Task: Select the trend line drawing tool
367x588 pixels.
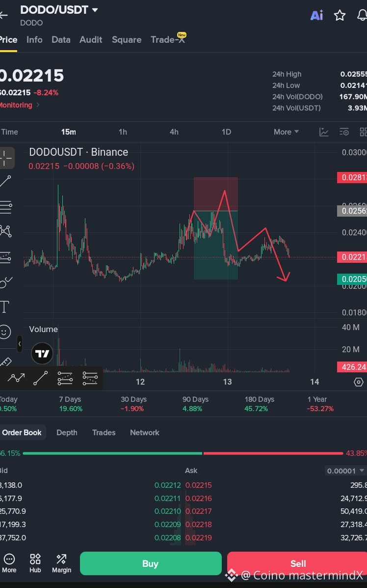Action: pos(5,181)
